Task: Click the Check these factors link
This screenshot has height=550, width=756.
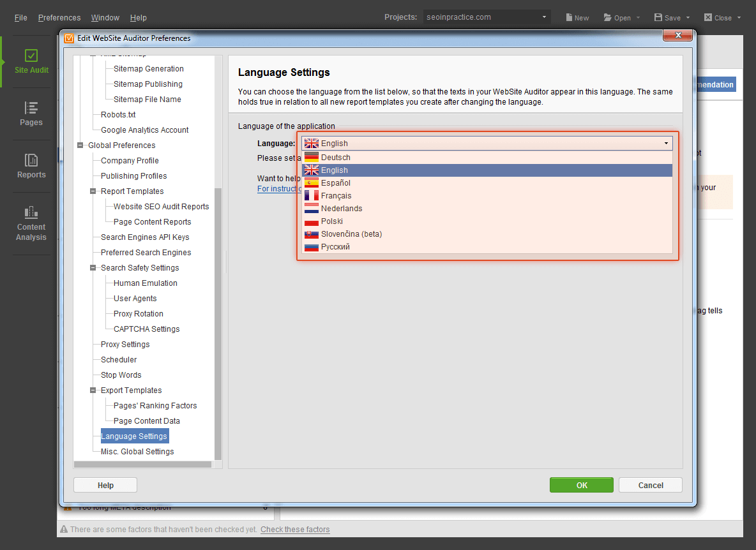Action: [x=295, y=530]
